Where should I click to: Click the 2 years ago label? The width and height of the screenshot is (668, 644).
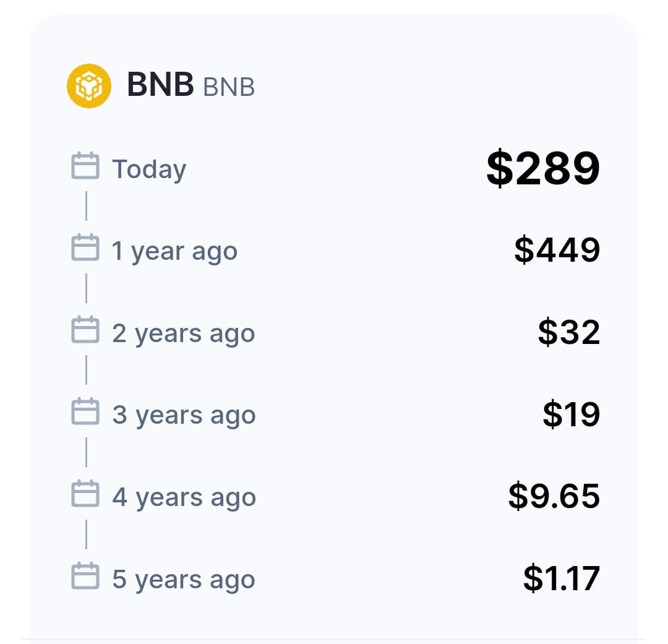(x=182, y=332)
